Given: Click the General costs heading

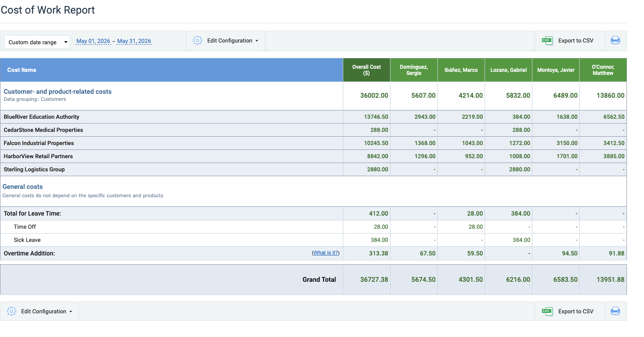Looking at the screenshot, I should 22,187.
